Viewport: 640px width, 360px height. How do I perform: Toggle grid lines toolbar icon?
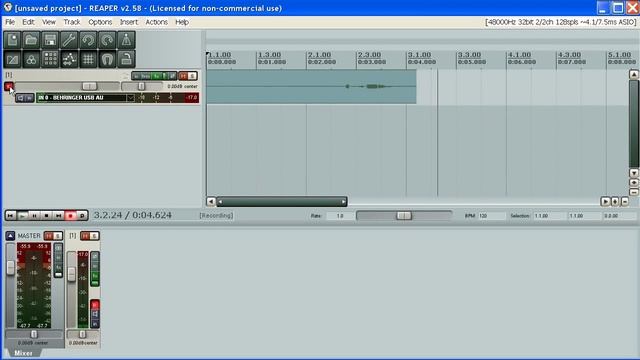[88, 59]
